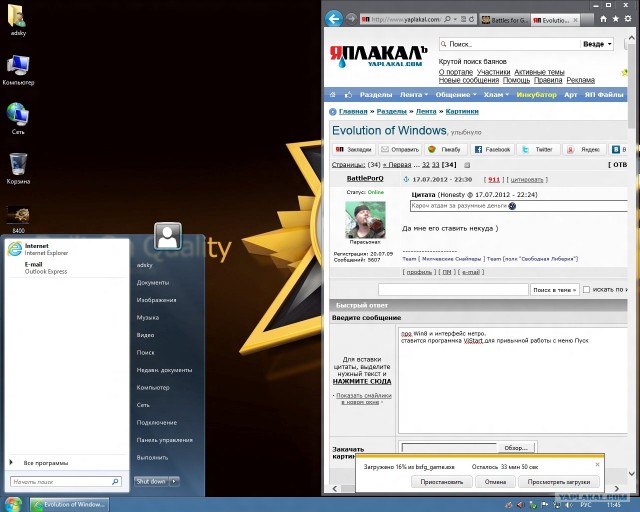Go to page 33 of the topic

tap(436, 165)
